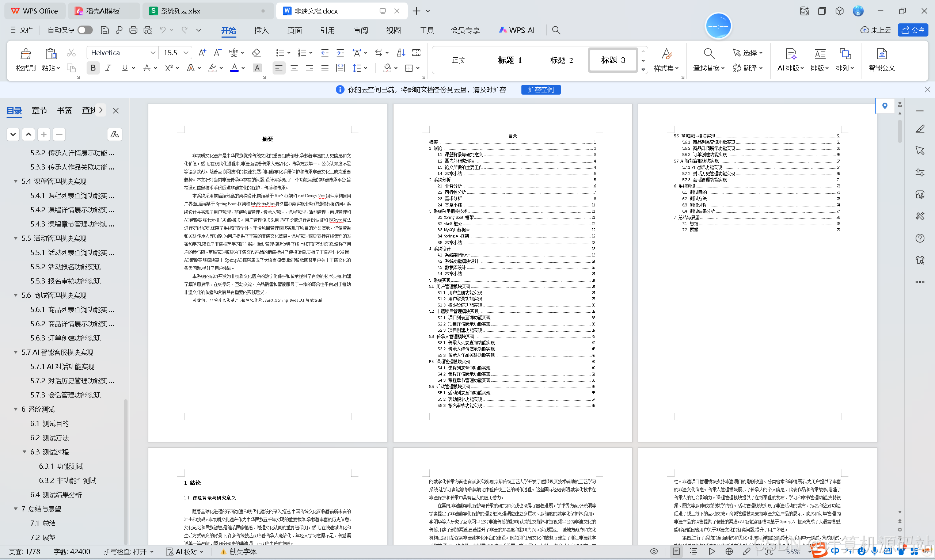Toggle the auto-save switch
Viewport: 935px width, 560px height.
point(85,30)
